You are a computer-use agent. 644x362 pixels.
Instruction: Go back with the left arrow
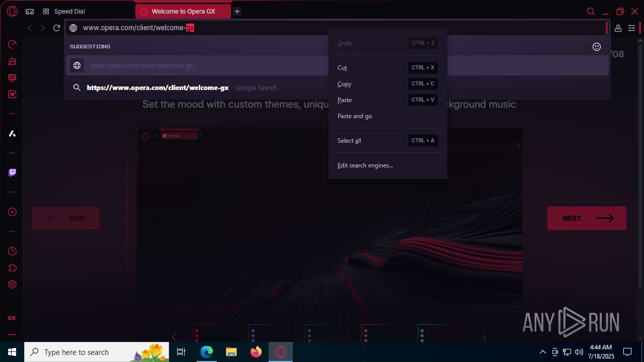30,28
